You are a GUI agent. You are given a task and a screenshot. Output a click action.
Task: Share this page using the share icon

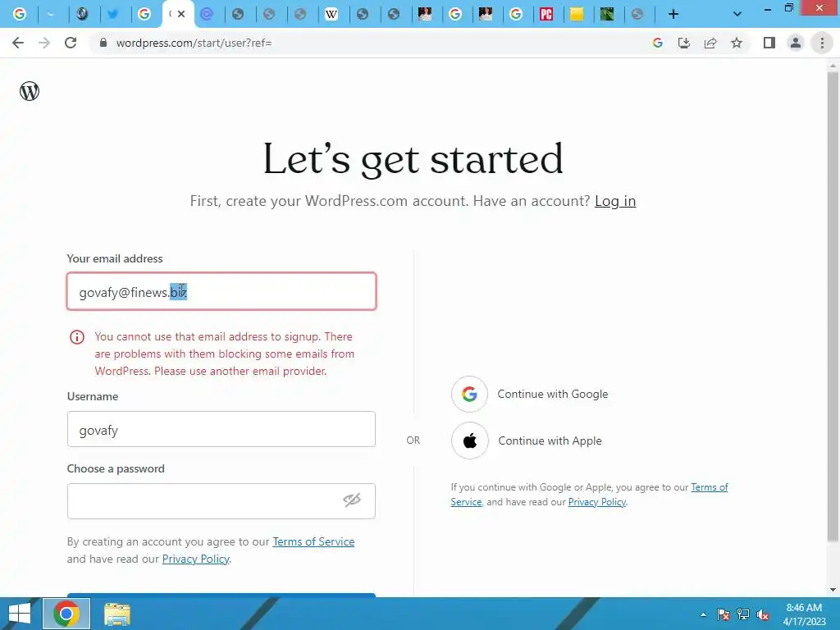tap(710, 43)
